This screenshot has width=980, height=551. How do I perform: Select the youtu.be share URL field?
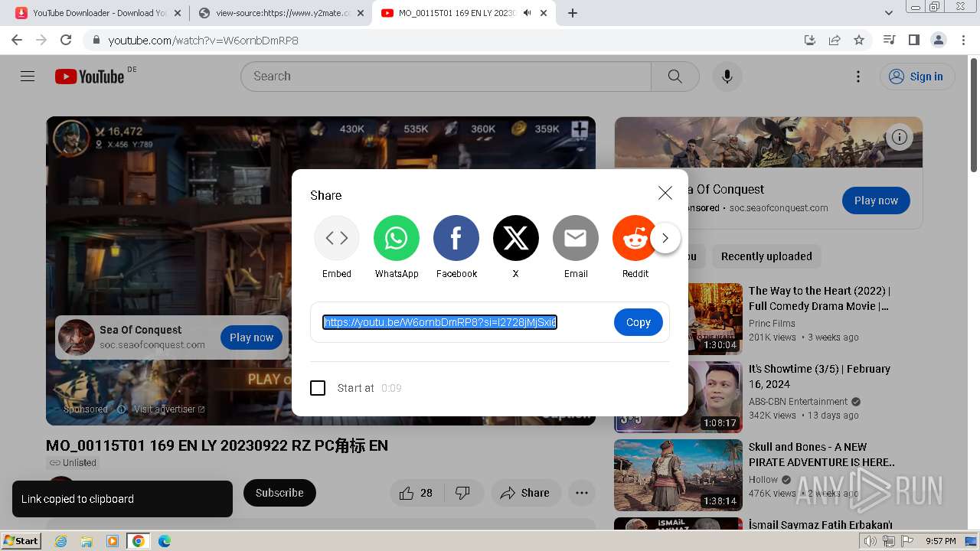click(440, 322)
